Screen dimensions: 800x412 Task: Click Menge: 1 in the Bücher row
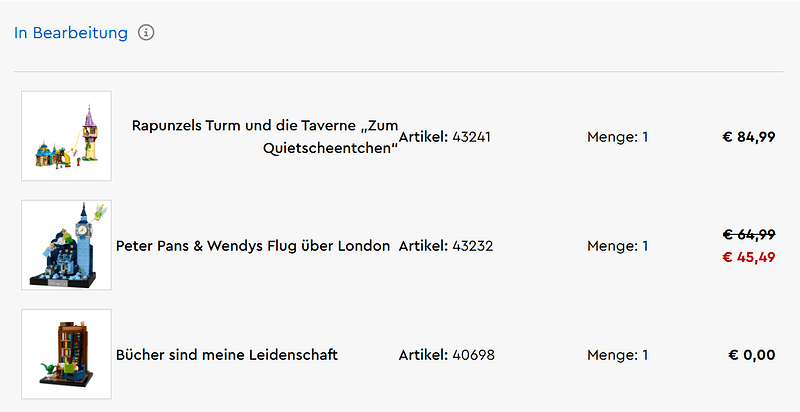(x=618, y=355)
